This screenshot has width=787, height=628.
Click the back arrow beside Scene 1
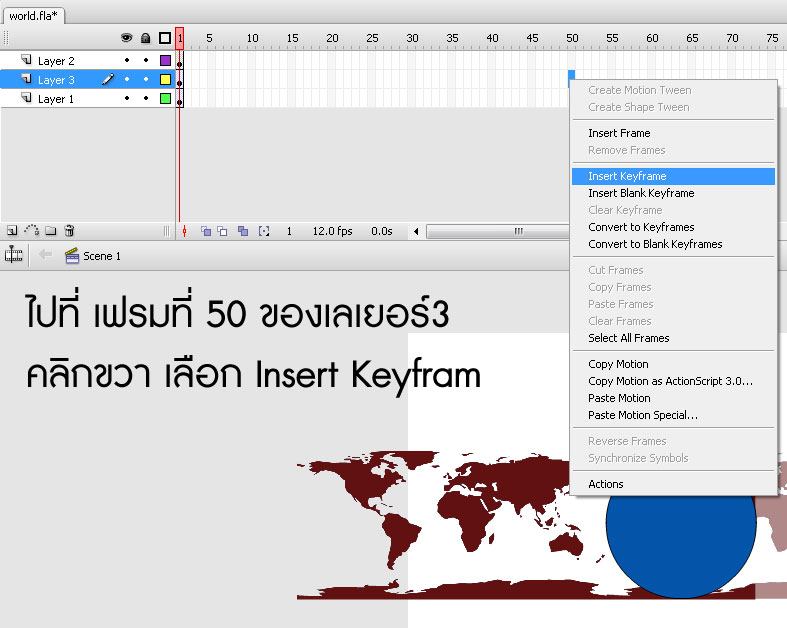coord(46,255)
